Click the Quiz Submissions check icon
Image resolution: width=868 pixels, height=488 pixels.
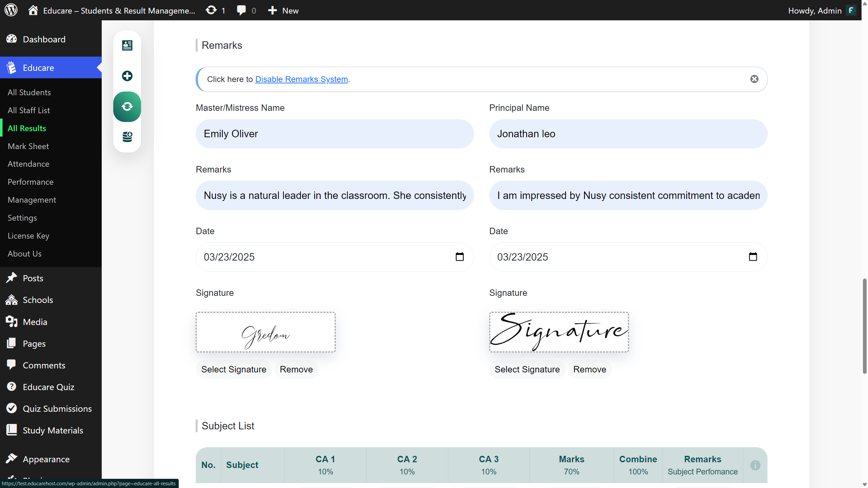click(x=12, y=408)
